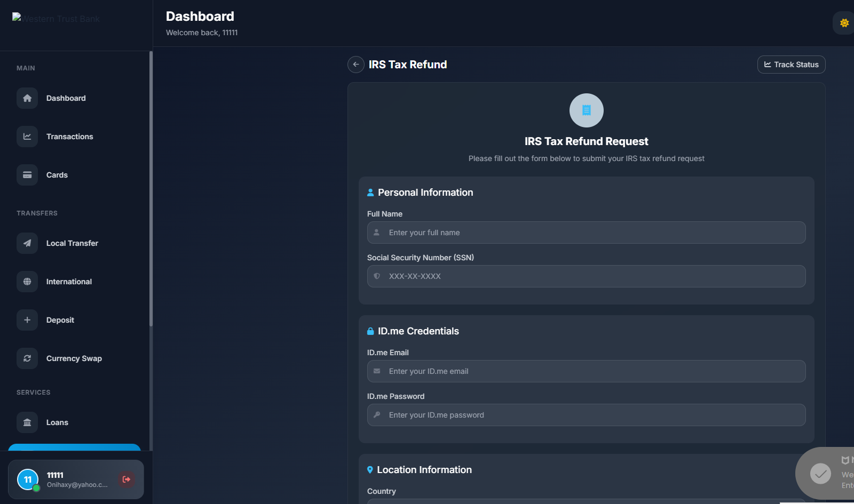Image resolution: width=854 pixels, height=504 pixels.
Task: Click the "Welcome back, 11111" text
Action: (202, 33)
